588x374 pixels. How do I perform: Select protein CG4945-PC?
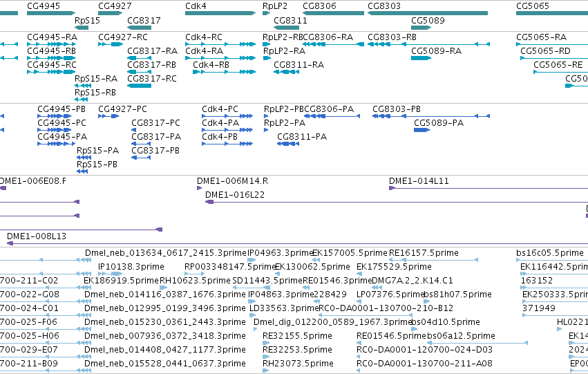pos(55,130)
